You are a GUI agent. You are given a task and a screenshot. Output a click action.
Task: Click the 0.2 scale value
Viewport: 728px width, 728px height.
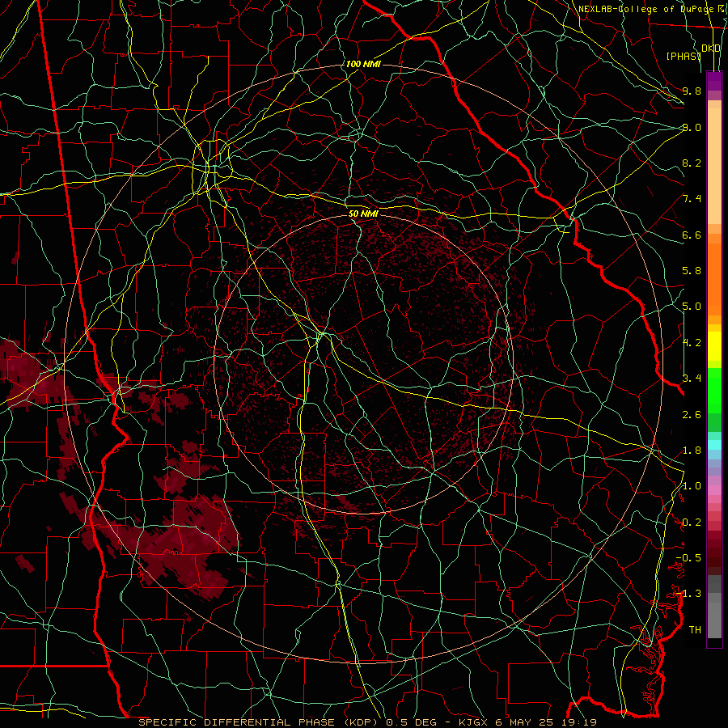(692, 523)
